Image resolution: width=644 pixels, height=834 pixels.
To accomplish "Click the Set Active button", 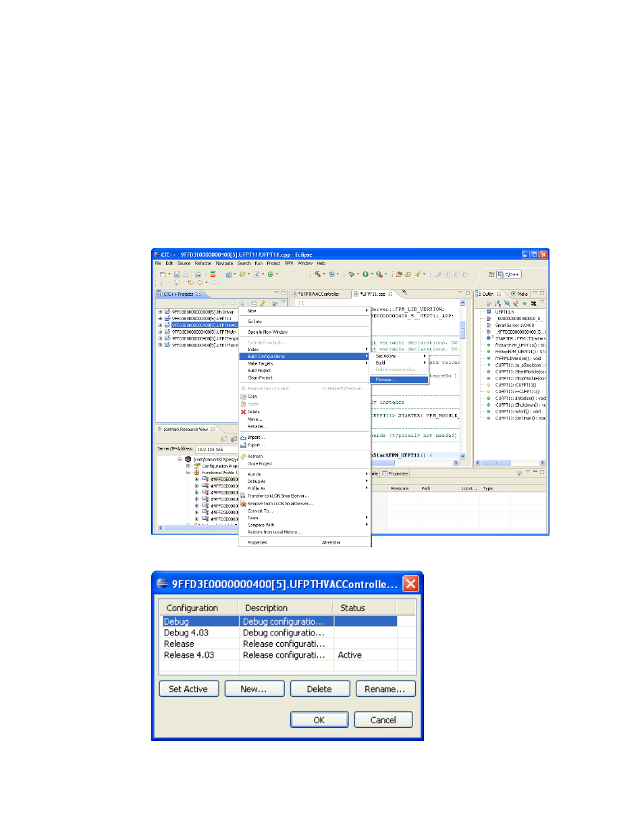I will 188,689.
